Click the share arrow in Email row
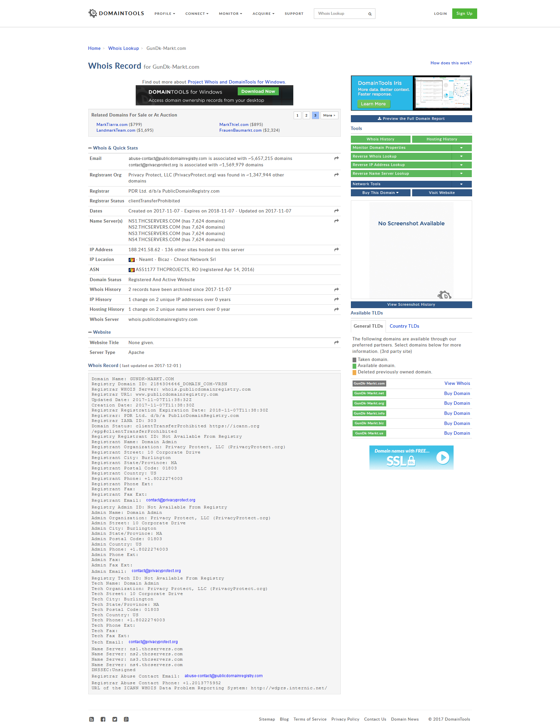The width and height of the screenshot is (560, 728). 336,158
